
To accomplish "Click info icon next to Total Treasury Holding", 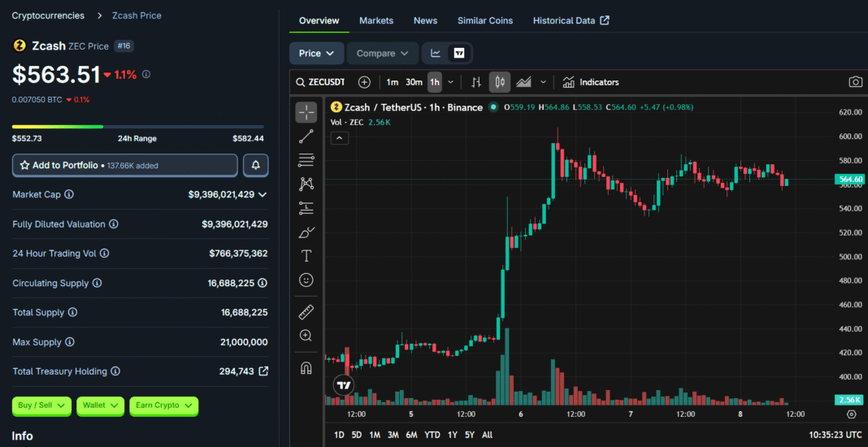I will click(x=115, y=371).
